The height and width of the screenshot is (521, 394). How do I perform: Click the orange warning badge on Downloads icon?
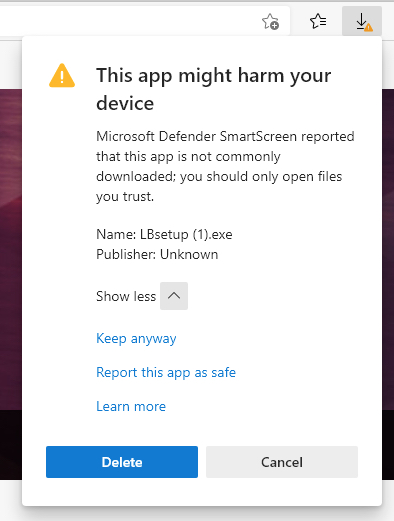tap(368, 28)
